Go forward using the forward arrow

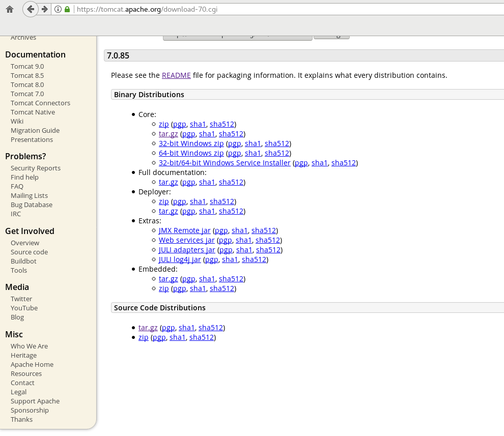[45, 9]
